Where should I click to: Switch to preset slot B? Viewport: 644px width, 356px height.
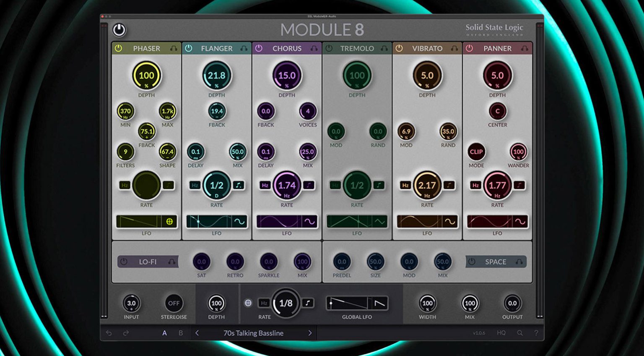(180, 333)
